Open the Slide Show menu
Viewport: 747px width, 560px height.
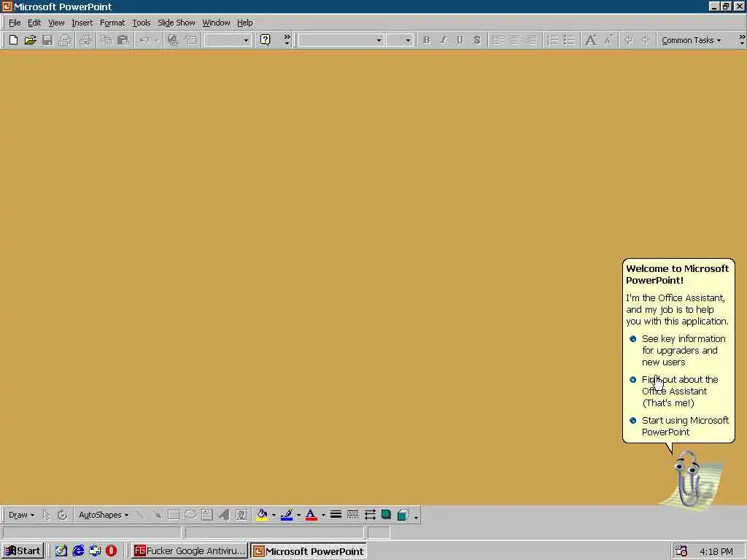pos(177,23)
